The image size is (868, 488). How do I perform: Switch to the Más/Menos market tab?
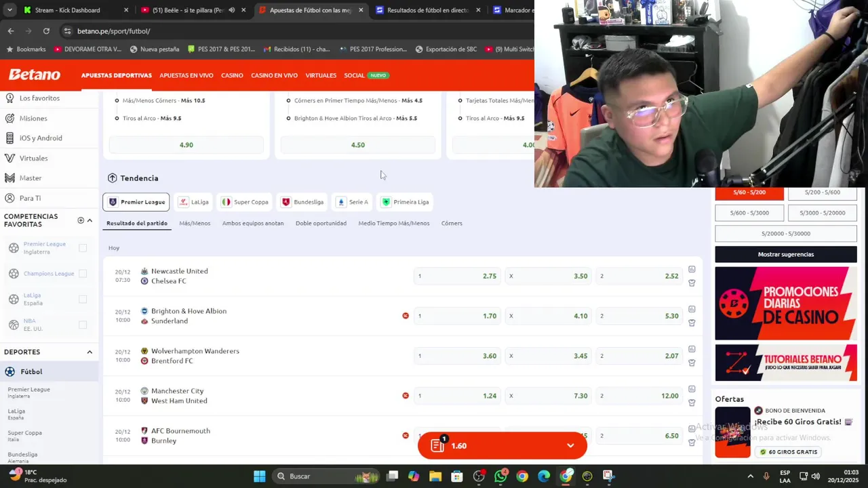[x=195, y=223]
